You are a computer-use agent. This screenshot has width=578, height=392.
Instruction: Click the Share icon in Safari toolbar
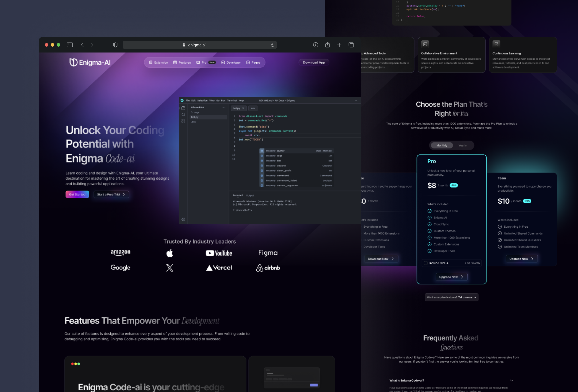328,45
